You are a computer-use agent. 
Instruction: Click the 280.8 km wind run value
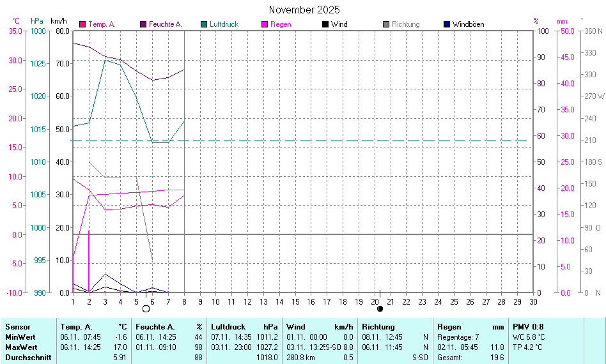click(303, 358)
